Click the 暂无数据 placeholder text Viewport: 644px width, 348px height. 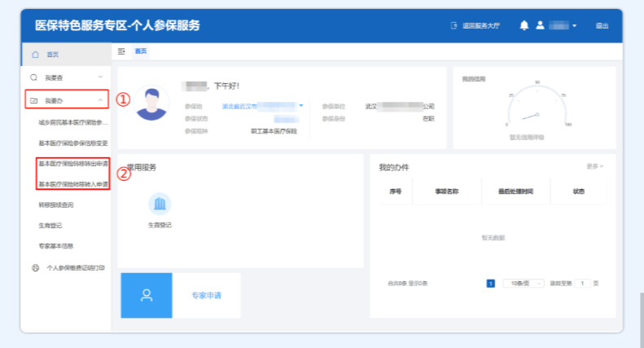coord(493,238)
